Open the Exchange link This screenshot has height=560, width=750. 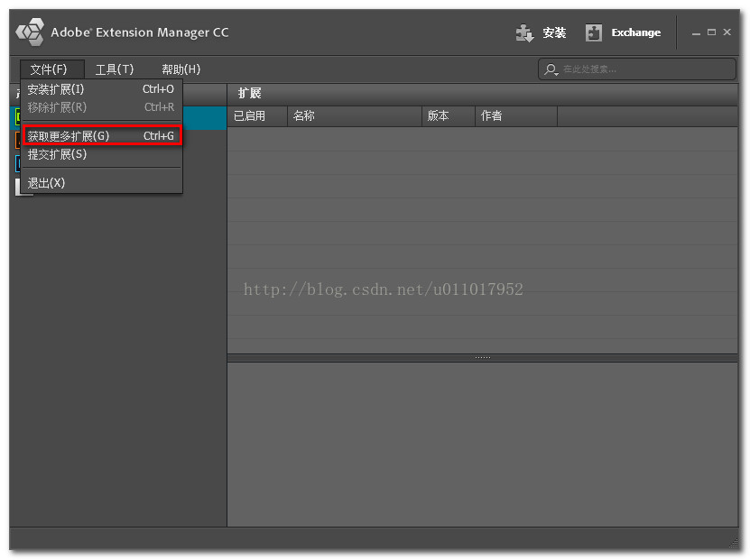tap(636, 32)
